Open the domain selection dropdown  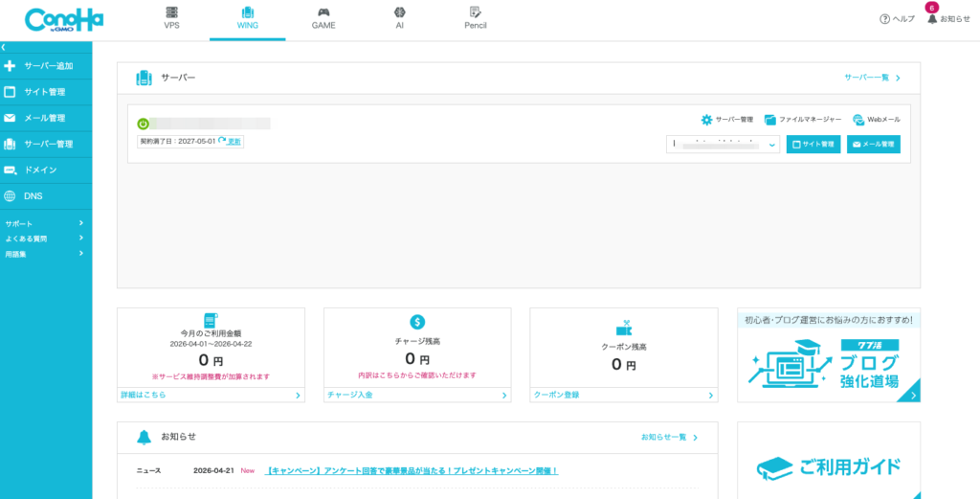click(x=724, y=145)
